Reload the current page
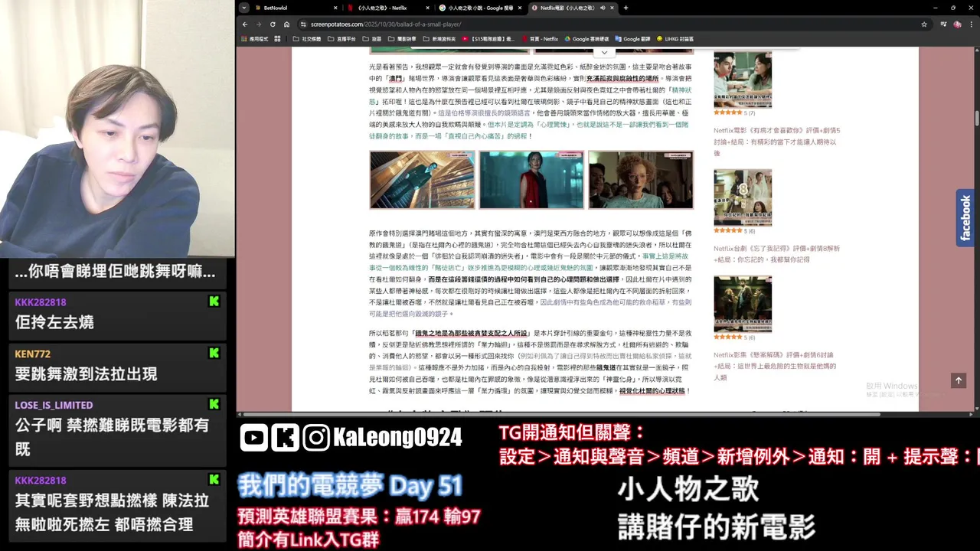This screenshot has width=980, height=551. [x=273, y=24]
